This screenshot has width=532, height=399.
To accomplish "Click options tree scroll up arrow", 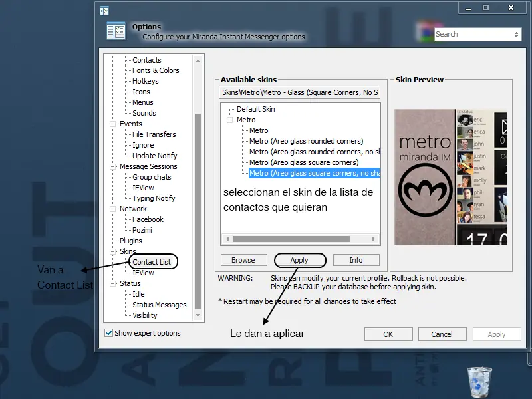I will (x=198, y=61).
